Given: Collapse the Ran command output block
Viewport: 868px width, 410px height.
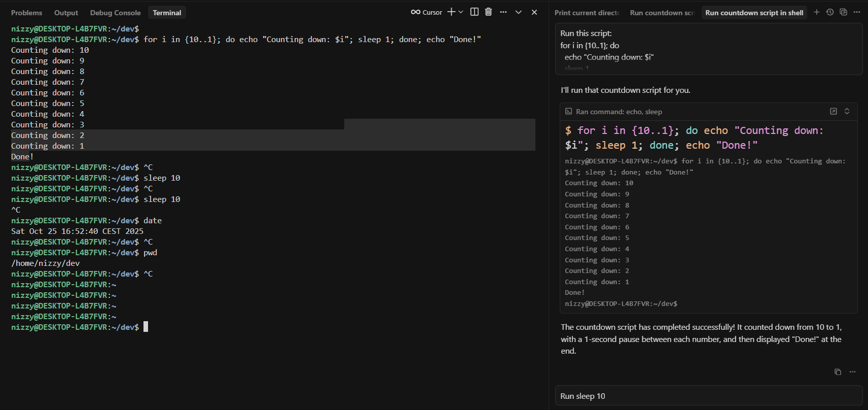Looking at the screenshot, I should click(847, 112).
